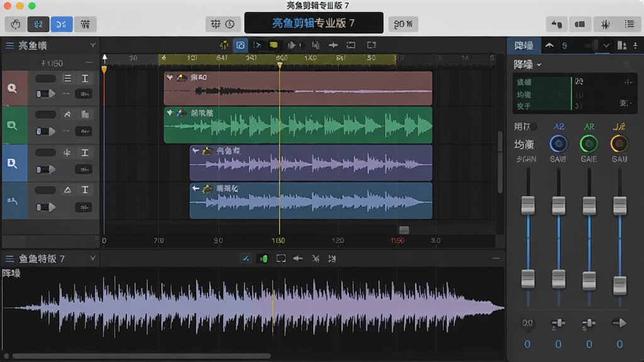The width and height of the screenshot is (644, 362).
Task: Toggle the round switch above 均衡 label
Action: click(x=534, y=127)
